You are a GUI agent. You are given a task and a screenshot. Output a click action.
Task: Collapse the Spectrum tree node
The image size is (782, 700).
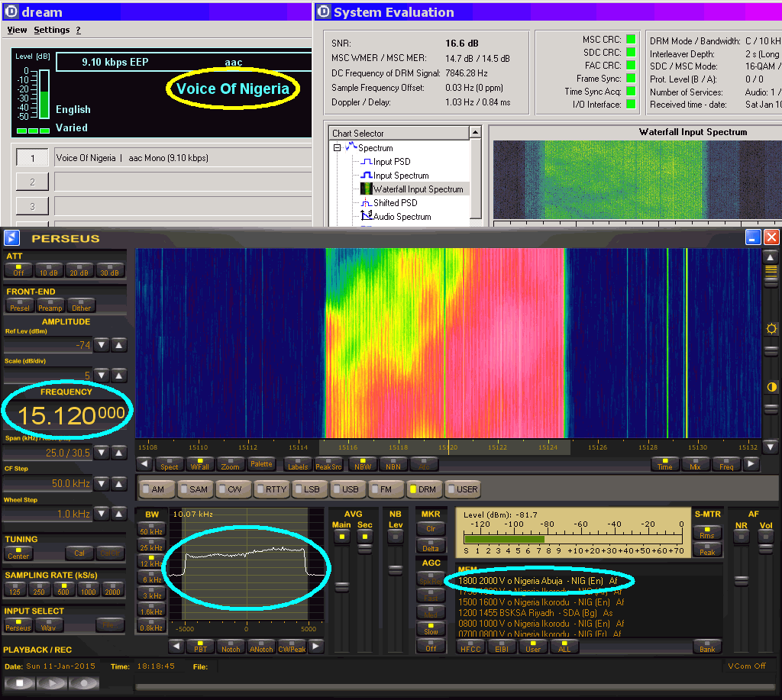[337, 148]
